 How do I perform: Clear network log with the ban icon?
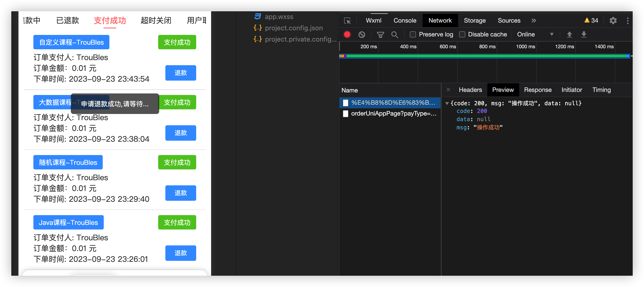coord(362,34)
